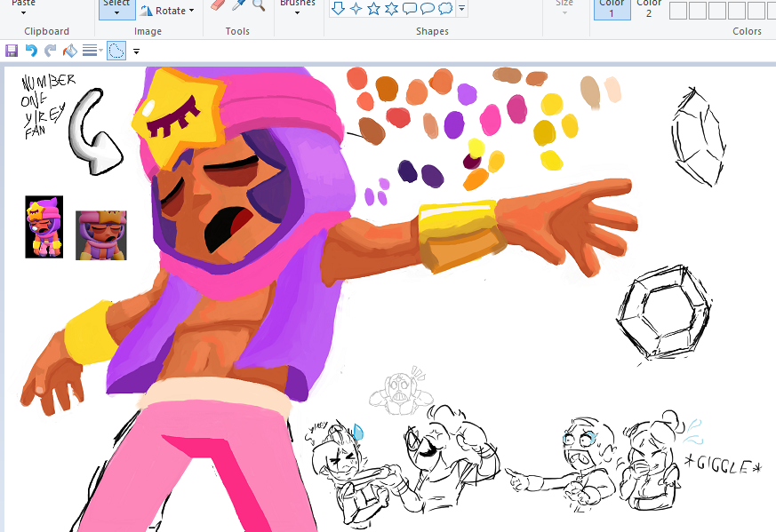776x532 pixels.
Task: Choose the Five-point star shape
Action: point(373,8)
